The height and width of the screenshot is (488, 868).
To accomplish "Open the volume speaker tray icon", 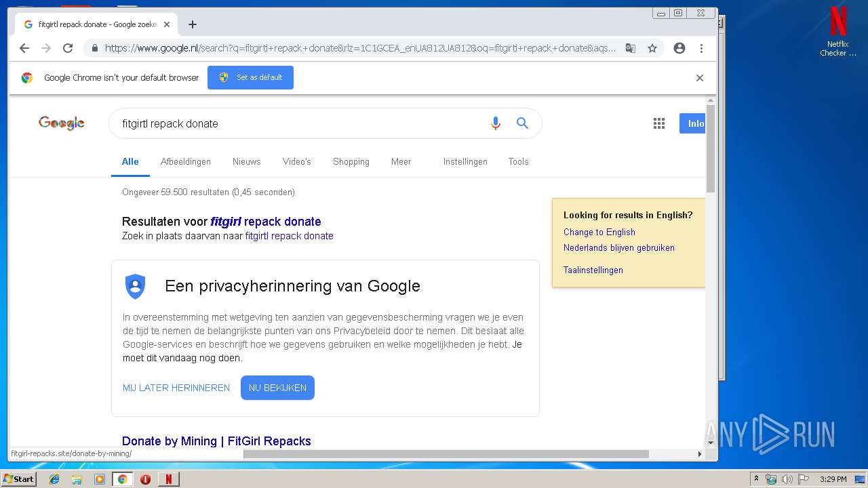I will (x=787, y=479).
